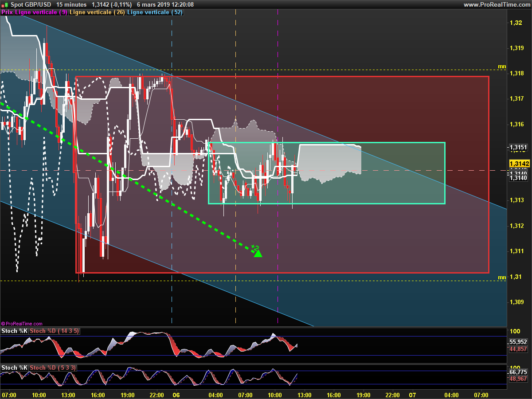This screenshot has height=399, width=532.
Task: Select the green dashed trend line
Action: [129, 178]
